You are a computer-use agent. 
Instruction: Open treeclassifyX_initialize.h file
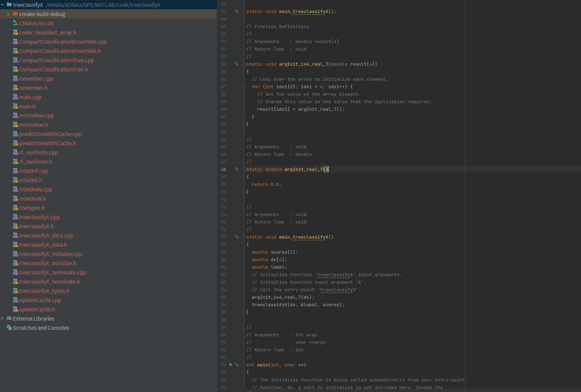click(x=48, y=263)
